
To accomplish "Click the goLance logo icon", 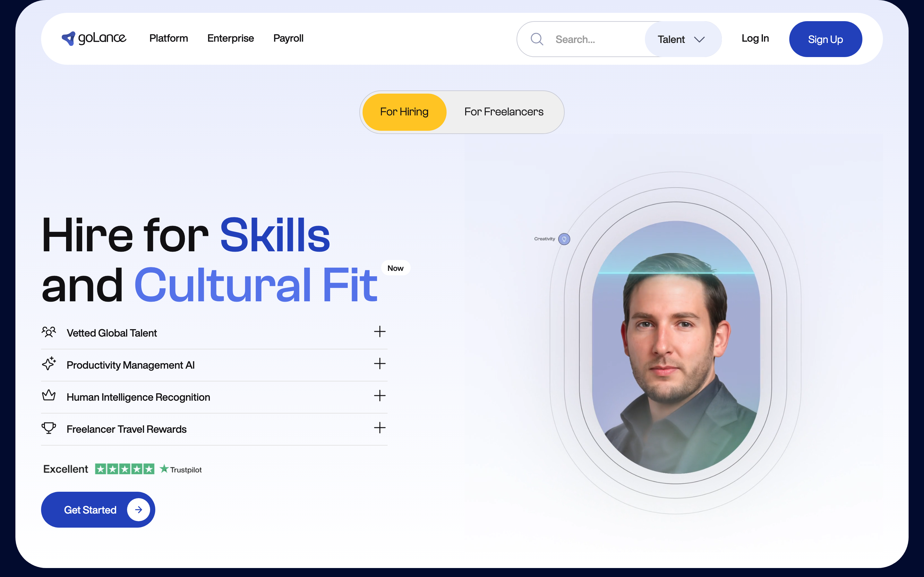I will [69, 38].
